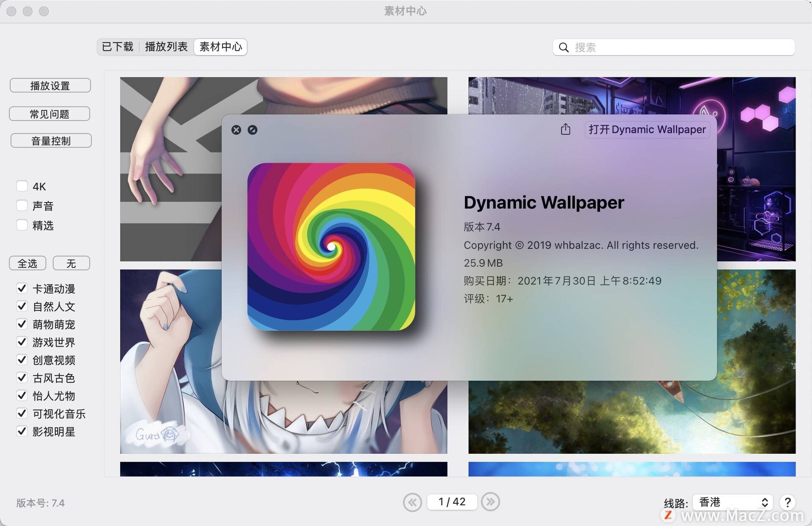Screen dimensions: 812x526
Task: Click the circle-slash icon in the popup
Action: [x=252, y=130]
